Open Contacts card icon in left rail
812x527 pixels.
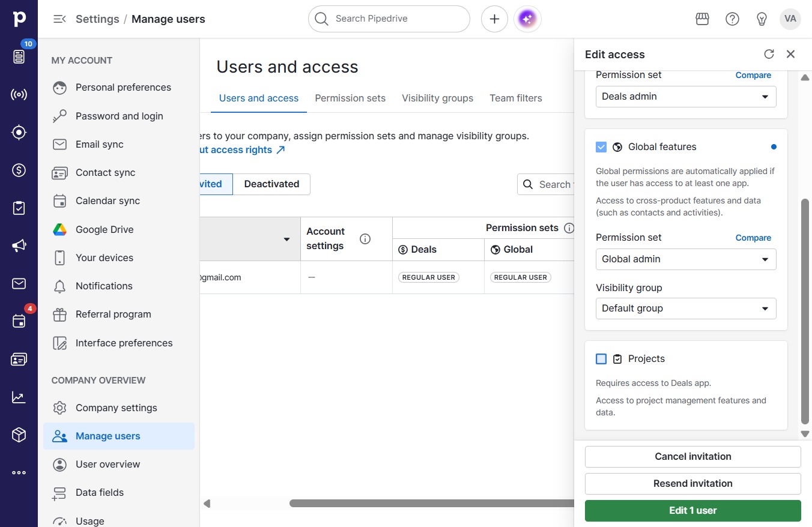19,359
